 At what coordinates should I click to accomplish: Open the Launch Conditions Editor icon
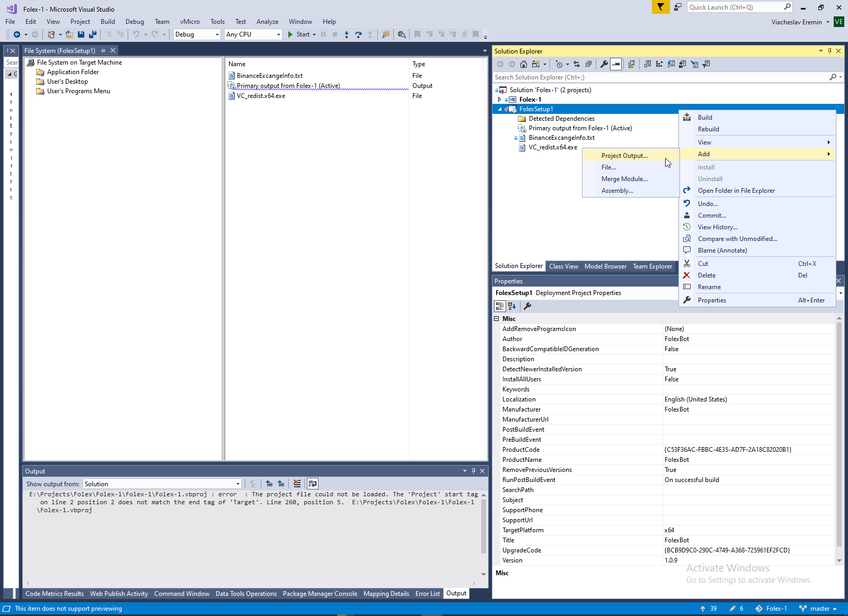pyautogui.click(x=706, y=64)
